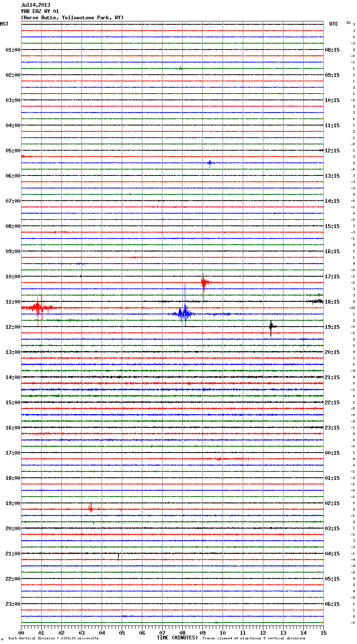The width and height of the screenshot is (357, 644).
Task: Click "Traces clipped at plus/minus 5 vertical divisions"
Action: [x=254, y=638]
